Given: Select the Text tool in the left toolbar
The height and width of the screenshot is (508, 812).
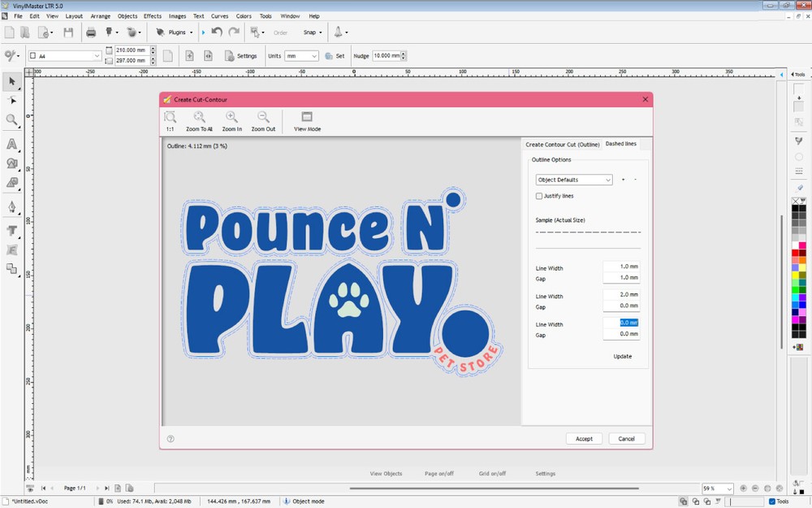Looking at the screenshot, I should click(x=11, y=231).
